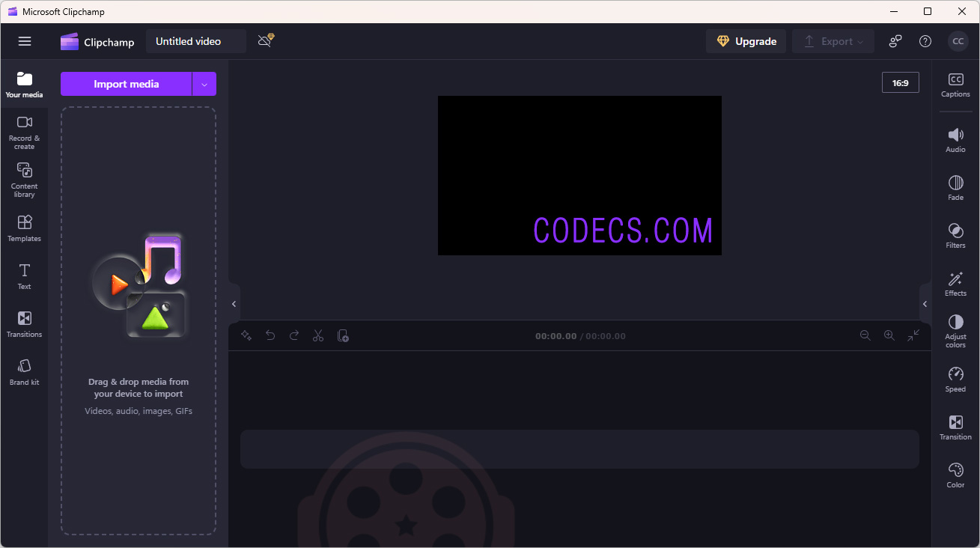Screen dimensions: 980x548
Task: Open the Audio panel
Action: 955,141
